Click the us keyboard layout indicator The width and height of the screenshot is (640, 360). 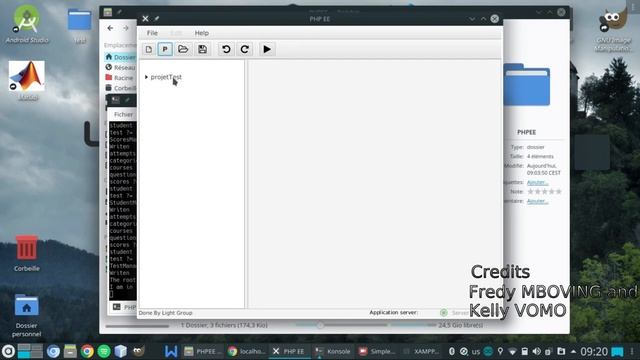click(x=476, y=351)
